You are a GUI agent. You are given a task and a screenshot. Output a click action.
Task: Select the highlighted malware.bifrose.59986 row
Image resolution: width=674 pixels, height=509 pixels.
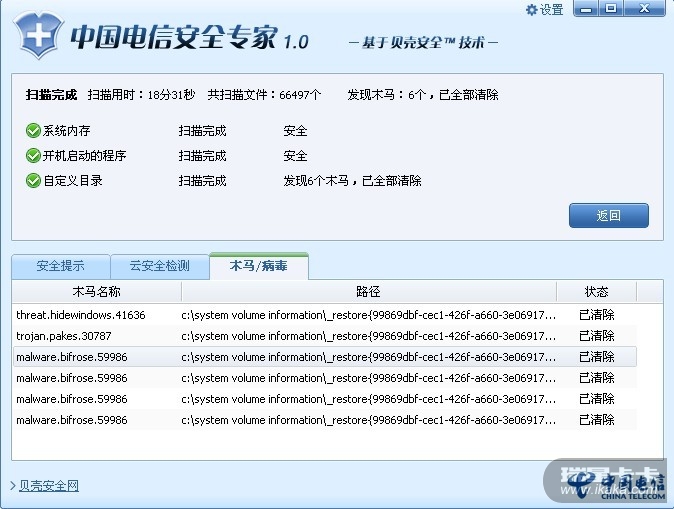325,357
